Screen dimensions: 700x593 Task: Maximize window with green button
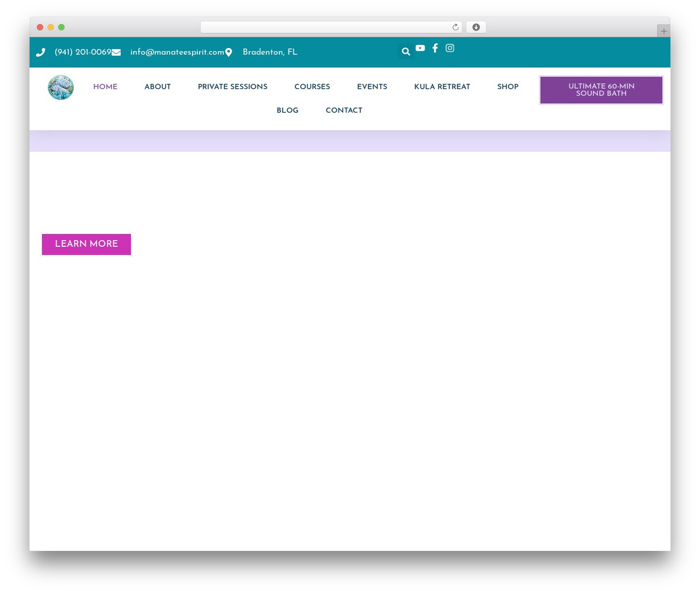61,27
